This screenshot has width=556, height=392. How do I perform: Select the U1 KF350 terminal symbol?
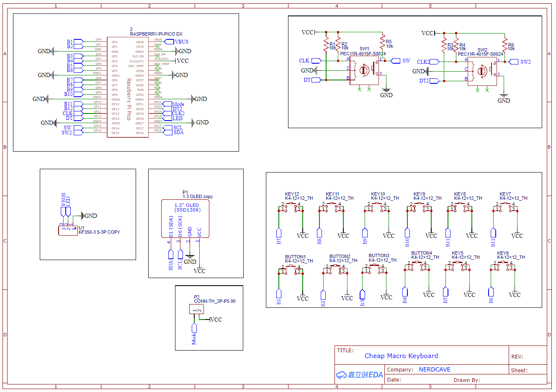coord(68,230)
